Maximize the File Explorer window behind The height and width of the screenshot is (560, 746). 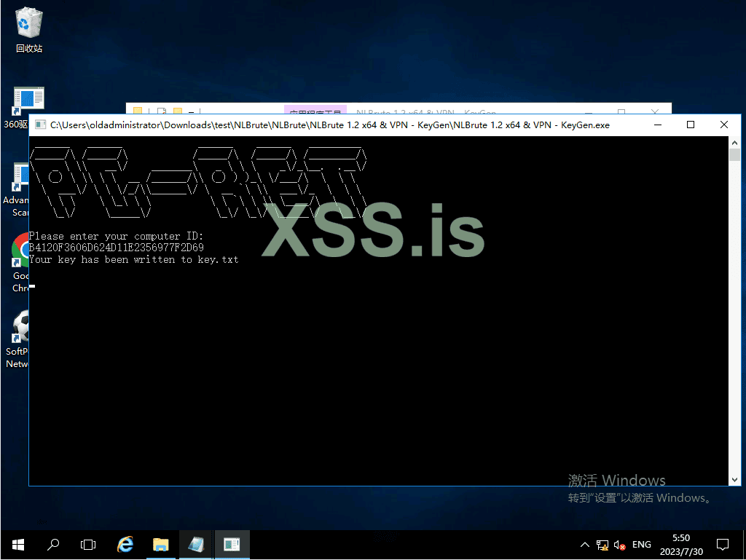pyautogui.click(x=621, y=111)
